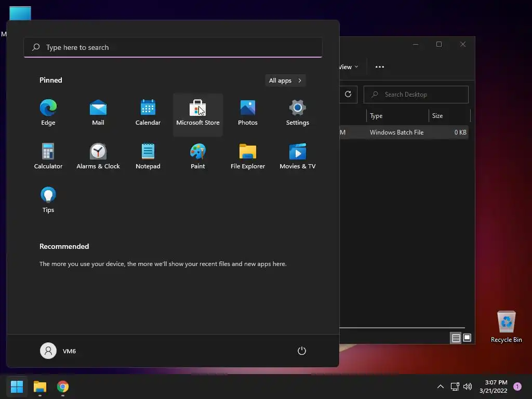Refresh the File Explorer window
The width and height of the screenshot is (532, 399).
click(348, 95)
